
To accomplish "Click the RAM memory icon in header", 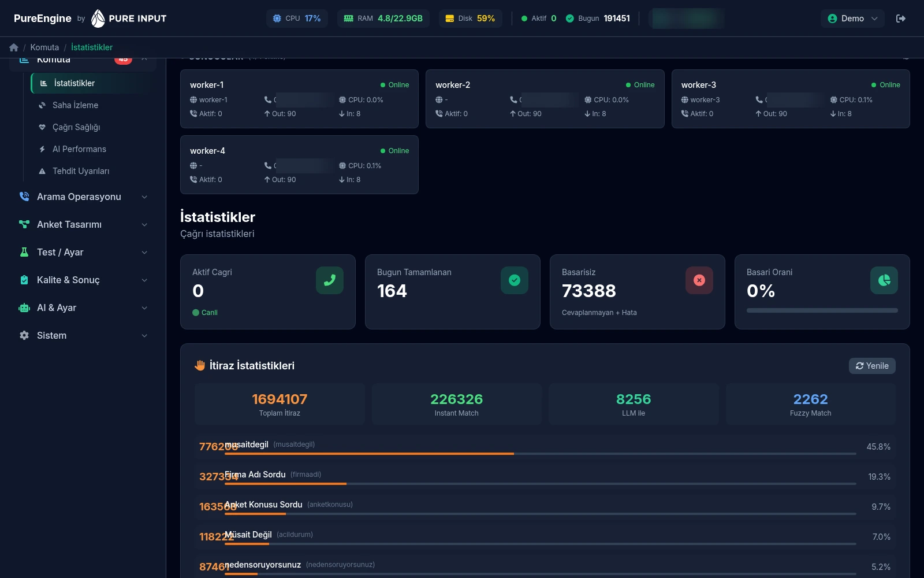I will 348,18.
